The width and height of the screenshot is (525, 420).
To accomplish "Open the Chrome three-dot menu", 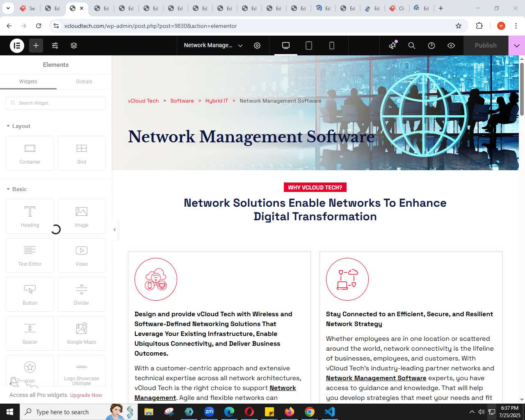I will pyautogui.click(x=516, y=26).
